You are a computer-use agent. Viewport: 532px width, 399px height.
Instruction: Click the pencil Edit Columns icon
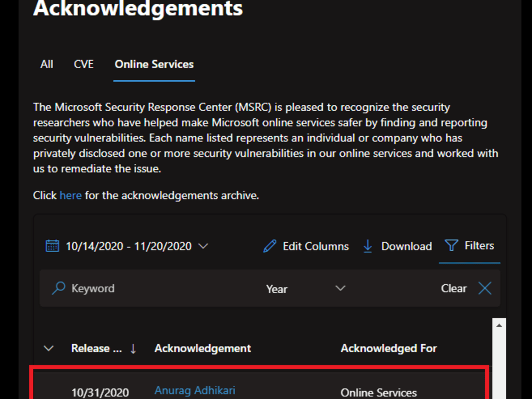270,246
